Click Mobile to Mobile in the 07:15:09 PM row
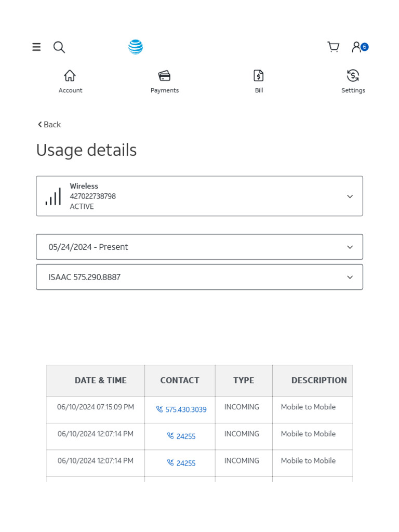The image size is (399, 532). pos(308,407)
